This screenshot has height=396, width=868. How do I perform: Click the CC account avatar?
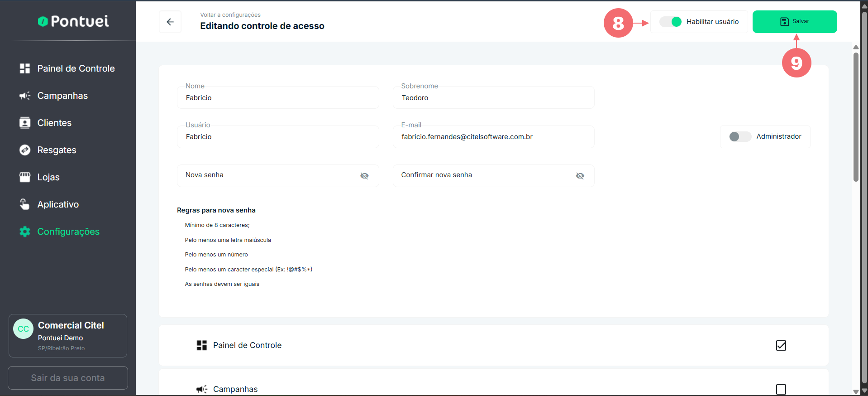click(24, 329)
